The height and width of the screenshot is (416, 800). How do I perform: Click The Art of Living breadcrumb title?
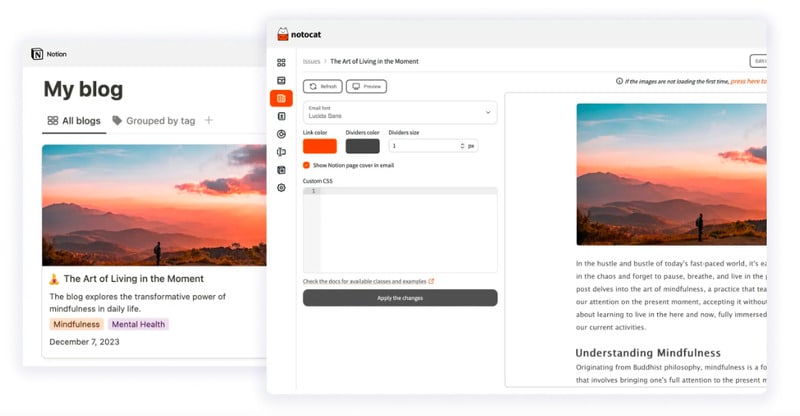coord(374,61)
